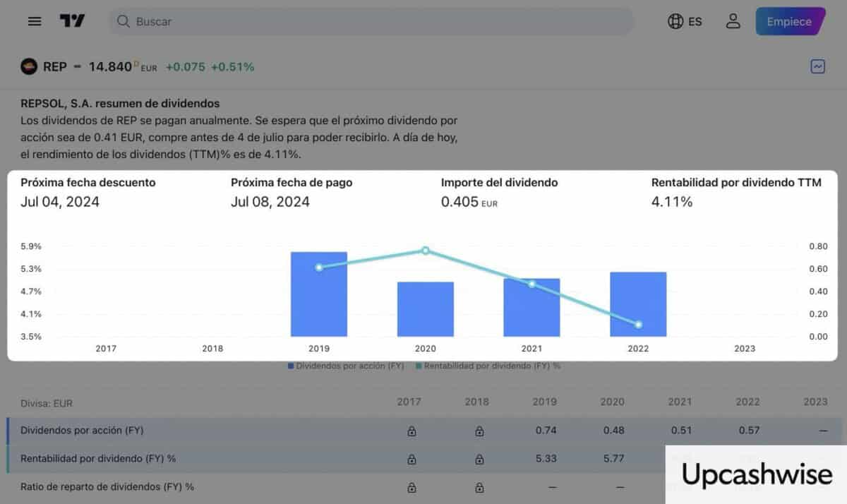Select the 2021 dividend bar

pos(531,308)
